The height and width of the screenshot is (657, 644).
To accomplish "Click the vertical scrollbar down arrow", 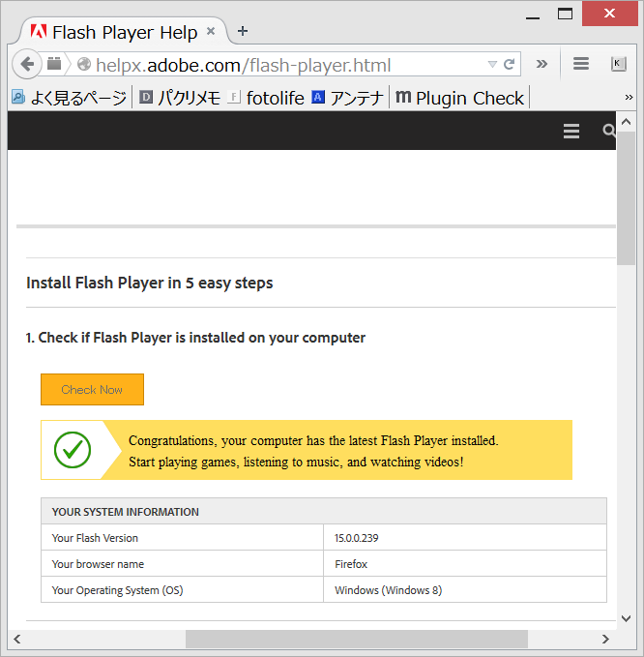I will [x=626, y=618].
